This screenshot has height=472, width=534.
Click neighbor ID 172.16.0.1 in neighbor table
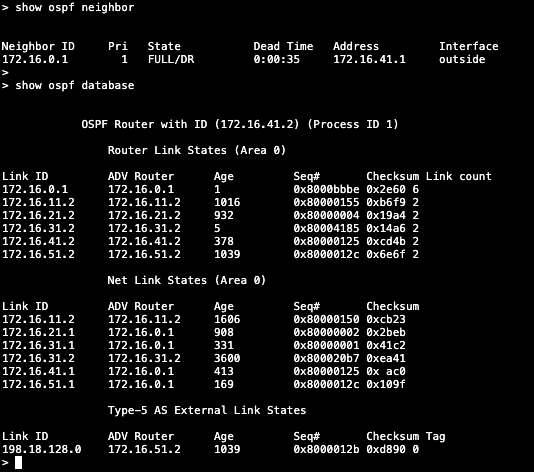35,59
